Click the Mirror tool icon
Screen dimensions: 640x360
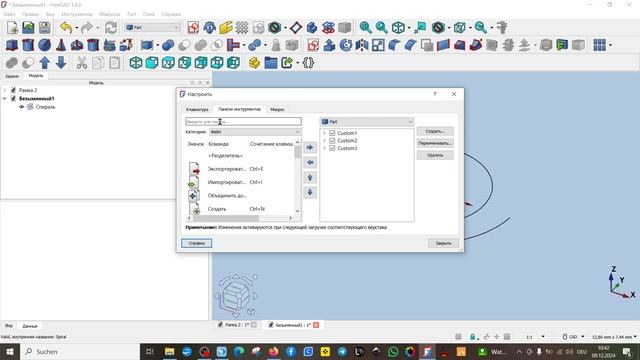[x=362, y=45]
